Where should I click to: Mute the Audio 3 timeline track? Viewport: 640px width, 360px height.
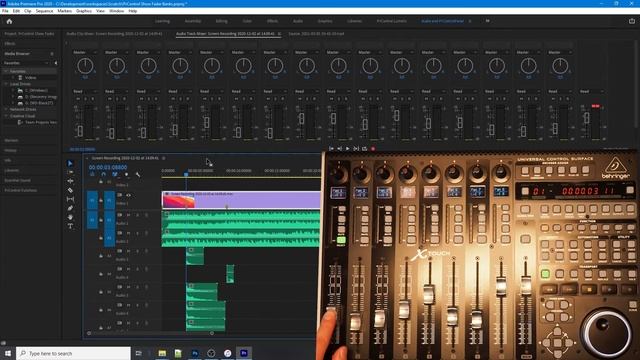click(x=129, y=251)
